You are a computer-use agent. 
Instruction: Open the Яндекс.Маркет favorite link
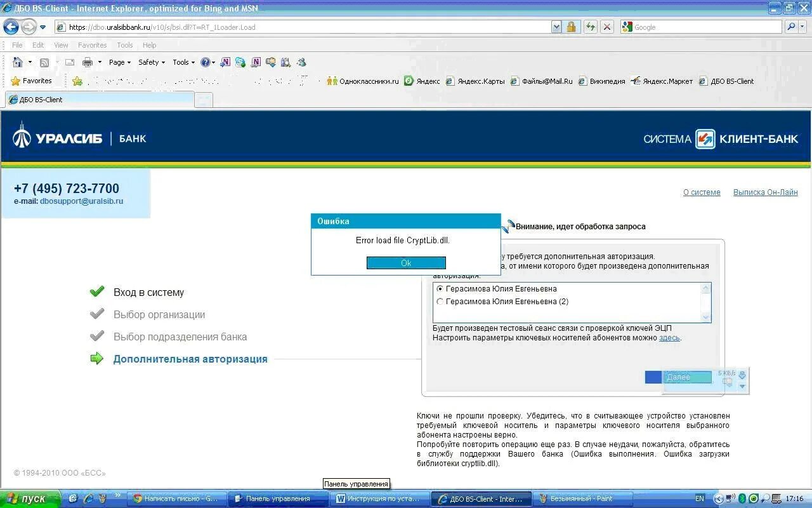(662, 81)
